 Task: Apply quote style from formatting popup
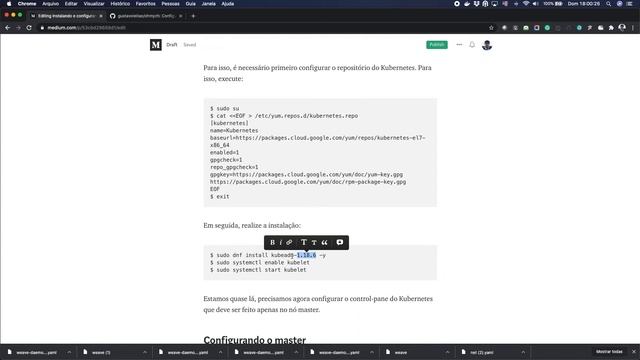pyautogui.click(x=324, y=242)
